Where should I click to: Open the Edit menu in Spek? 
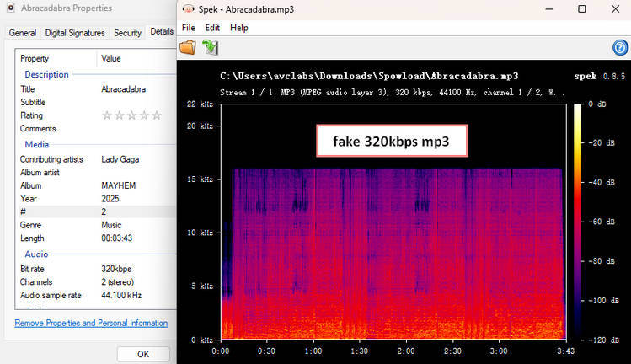(x=212, y=28)
